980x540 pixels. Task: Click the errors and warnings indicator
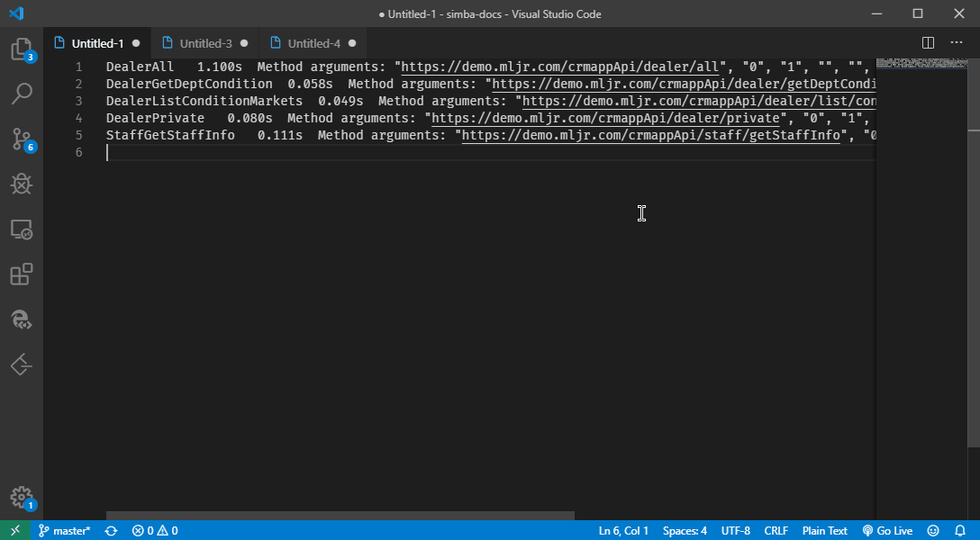click(155, 530)
